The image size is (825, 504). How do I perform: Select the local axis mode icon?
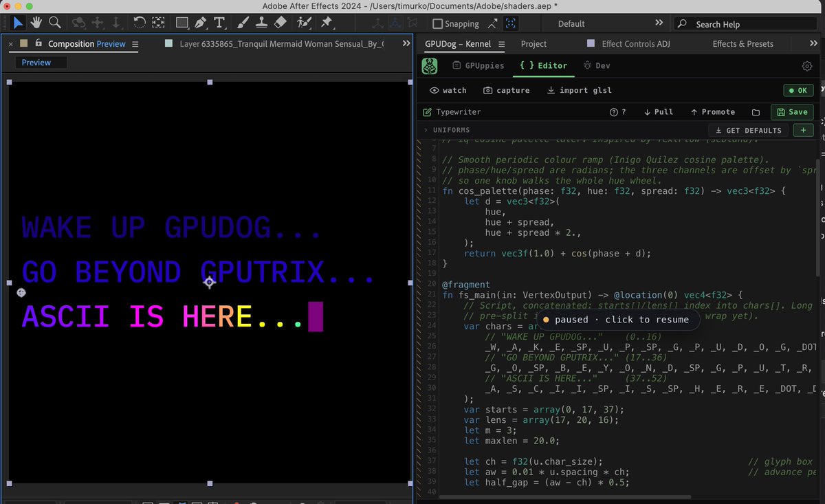coord(377,23)
